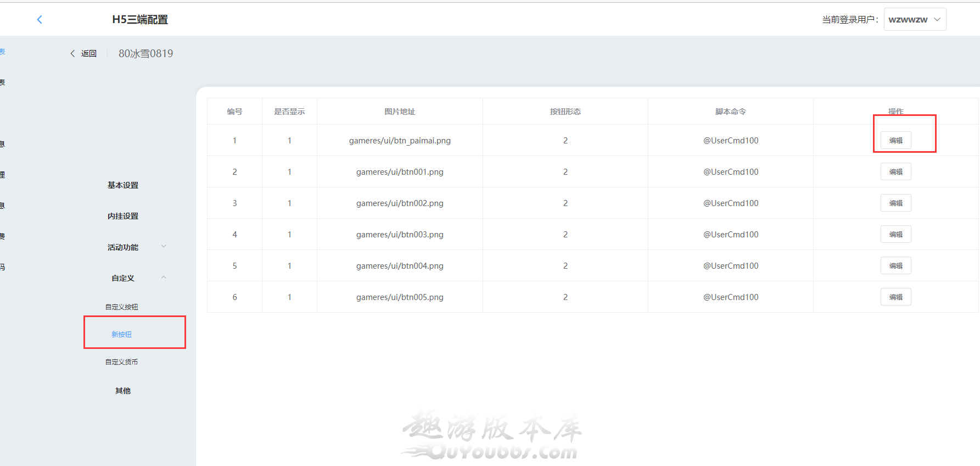Select 新按钮 submenu item
Screen dimensions: 980x466
pyautogui.click(x=122, y=334)
